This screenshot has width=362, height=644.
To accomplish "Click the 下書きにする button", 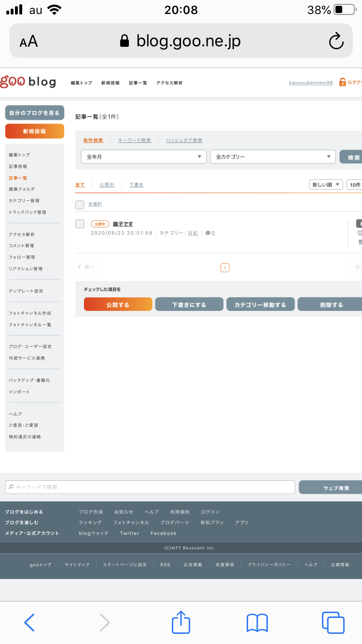I will coord(189,305).
